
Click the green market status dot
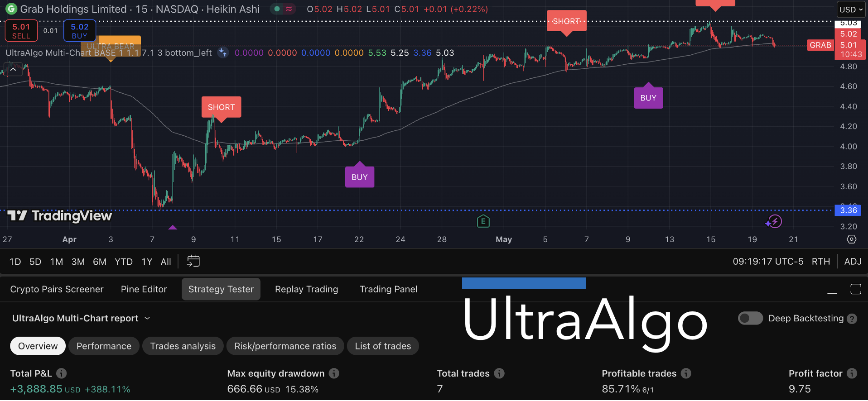[277, 9]
